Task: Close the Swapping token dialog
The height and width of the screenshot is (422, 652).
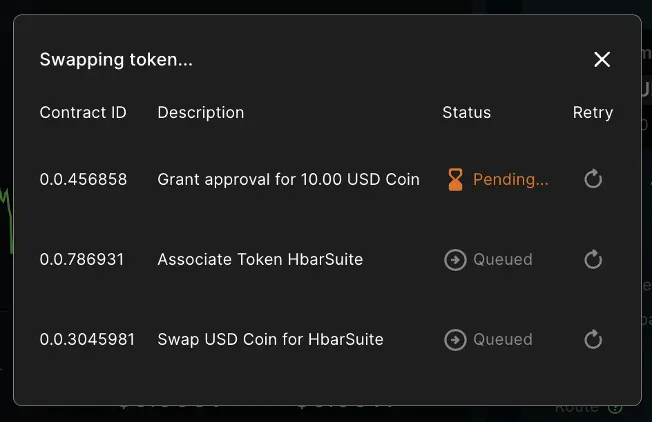Action: click(x=602, y=60)
